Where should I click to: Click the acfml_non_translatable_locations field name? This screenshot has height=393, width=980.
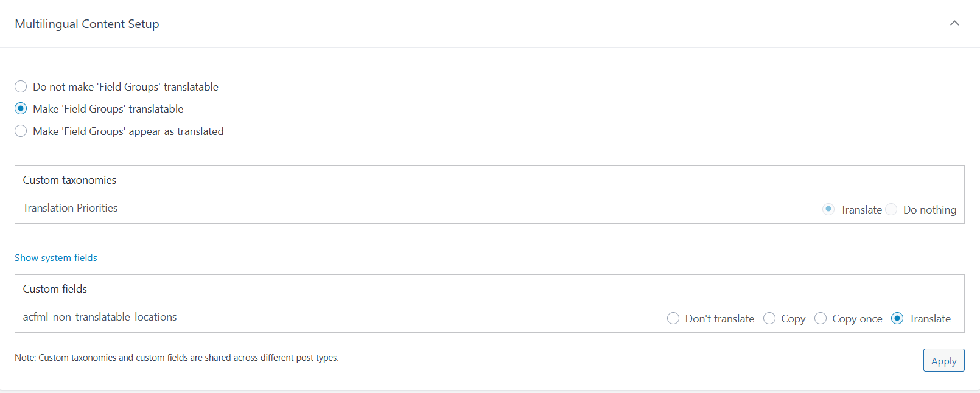click(x=100, y=317)
